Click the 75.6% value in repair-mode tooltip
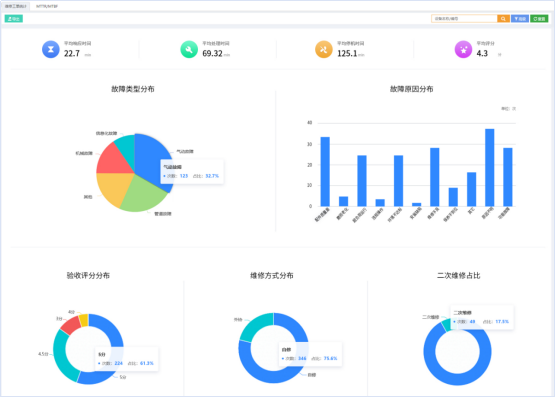This screenshot has height=397, width=556. [x=330, y=358]
